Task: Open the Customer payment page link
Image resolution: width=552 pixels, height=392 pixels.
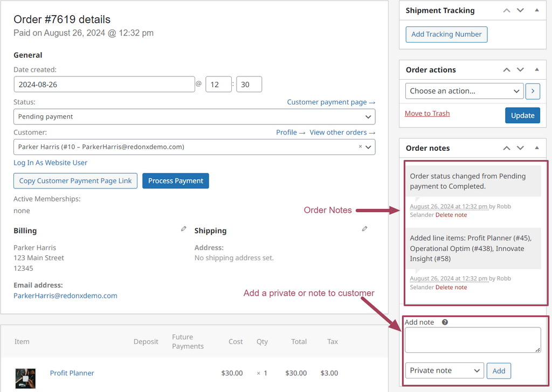Action: click(330, 102)
